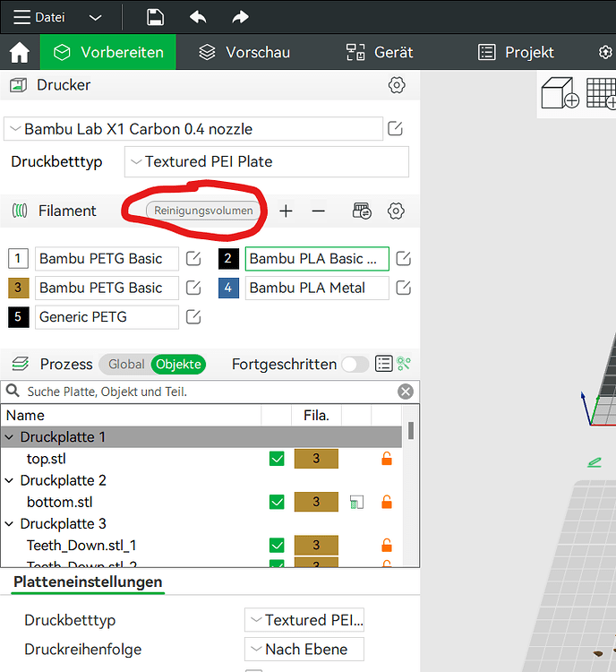Click the orange lock icon for top.stl

point(387,459)
